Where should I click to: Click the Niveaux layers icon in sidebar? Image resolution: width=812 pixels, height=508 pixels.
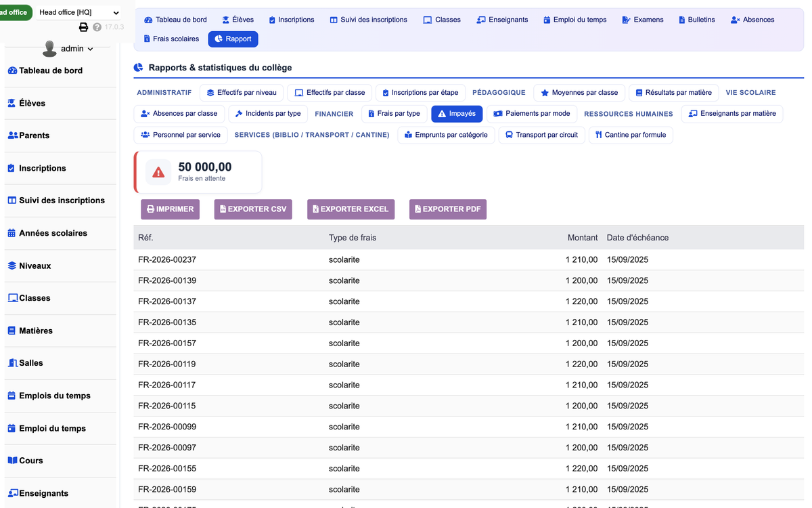12,266
